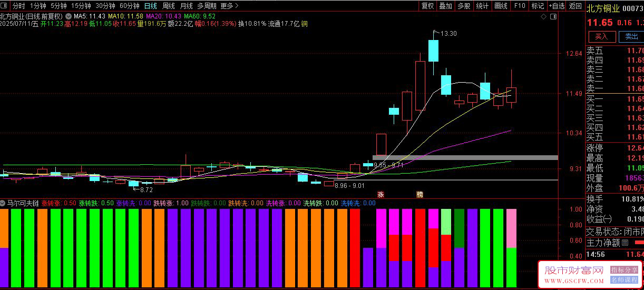Select the 15分钟 chart period
The height and width of the screenshot is (290, 644).
[x=81, y=6]
